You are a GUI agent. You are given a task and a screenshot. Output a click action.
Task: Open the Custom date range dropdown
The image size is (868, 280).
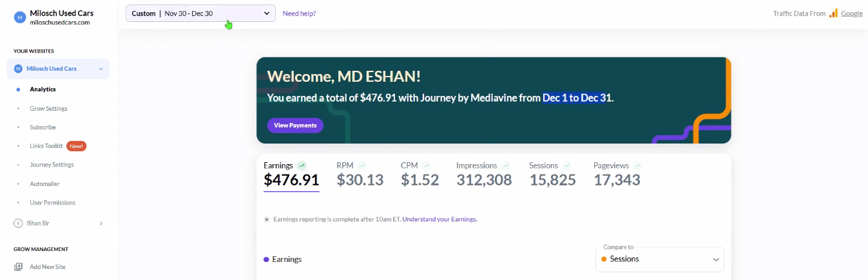pos(200,13)
